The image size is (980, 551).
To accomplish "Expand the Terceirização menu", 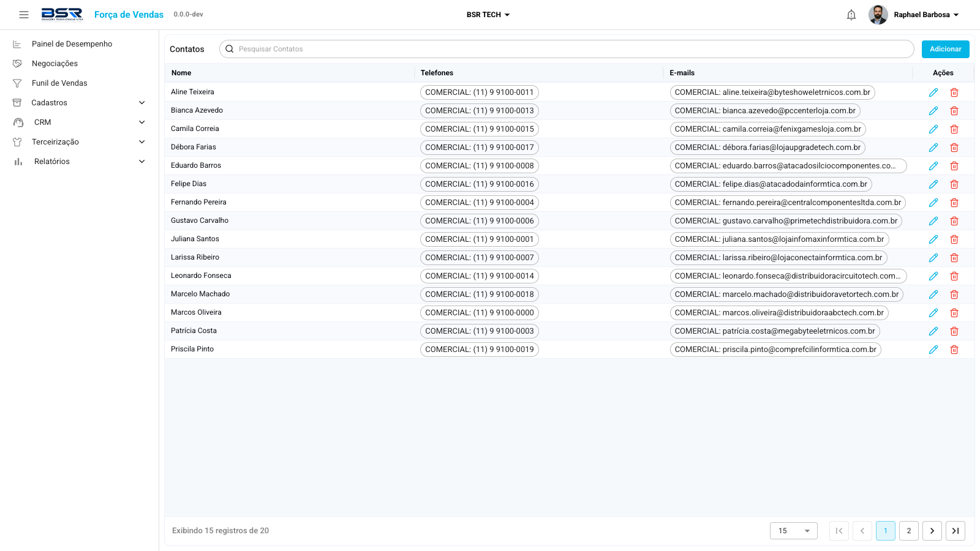I will pos(80,142).
